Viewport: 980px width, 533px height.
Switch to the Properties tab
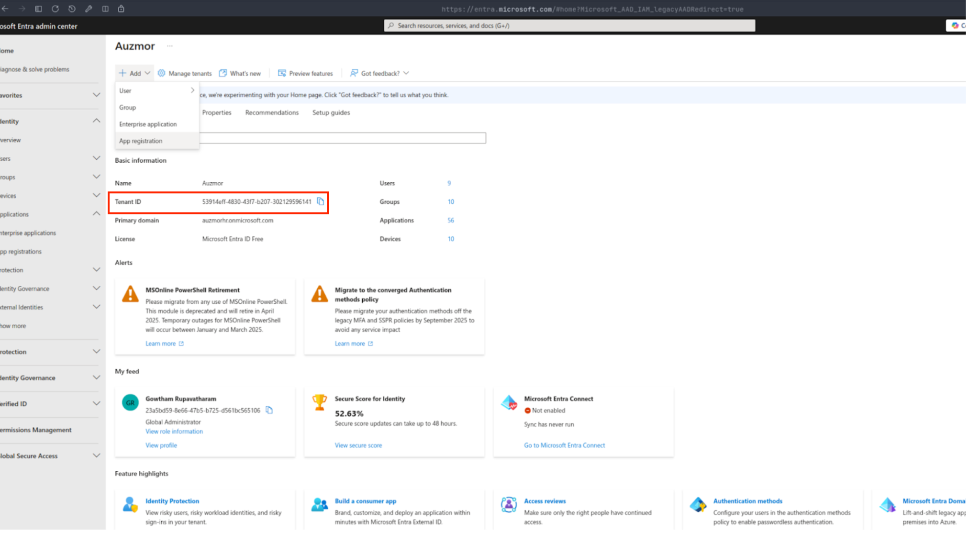pos(217,112)
